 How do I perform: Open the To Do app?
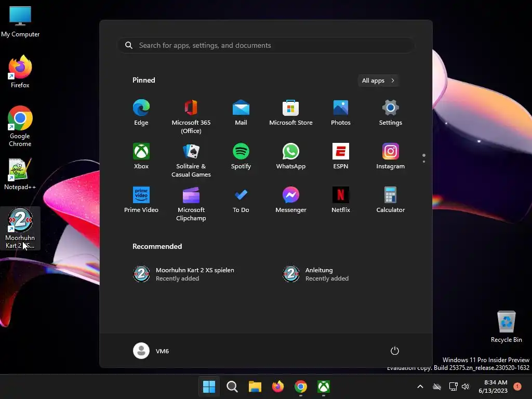[x=241, y=200]
